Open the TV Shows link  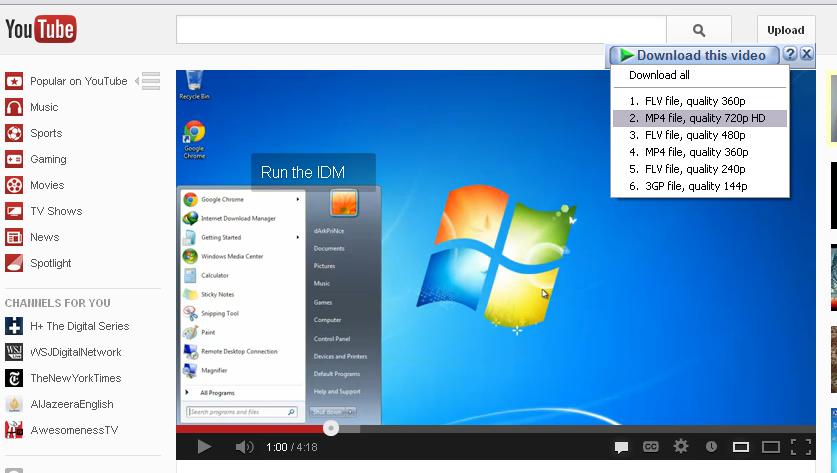[x=56, y=211]
